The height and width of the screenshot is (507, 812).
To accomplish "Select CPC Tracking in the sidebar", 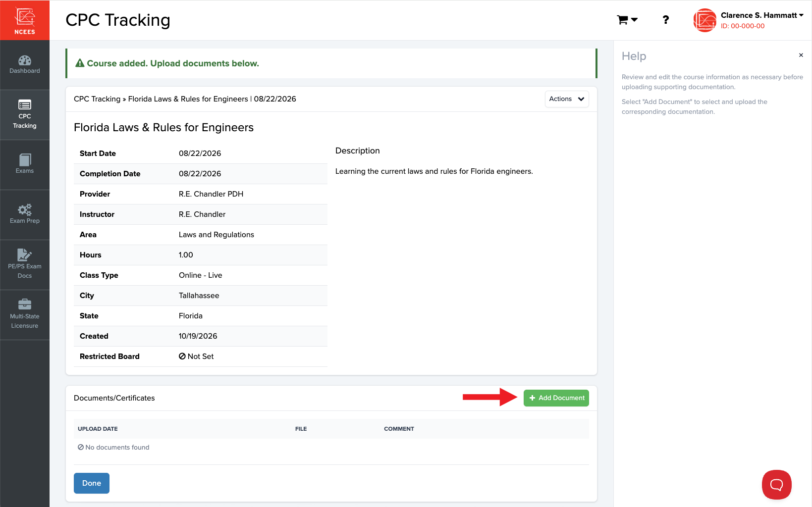I will click(x=25, y=115).
